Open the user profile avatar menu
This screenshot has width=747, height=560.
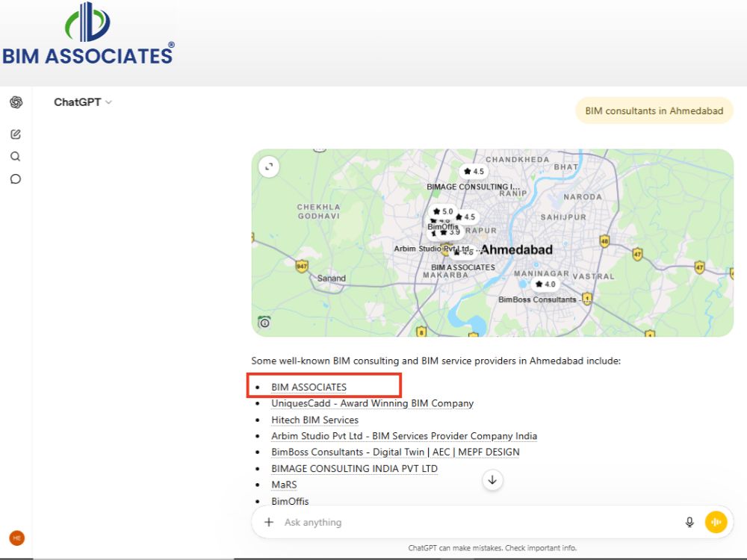coord(16,538)
